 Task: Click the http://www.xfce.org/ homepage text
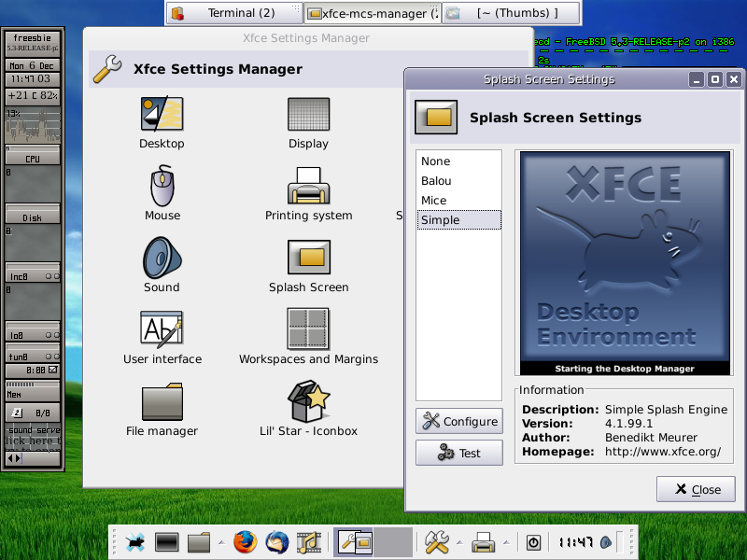[663, 452]
